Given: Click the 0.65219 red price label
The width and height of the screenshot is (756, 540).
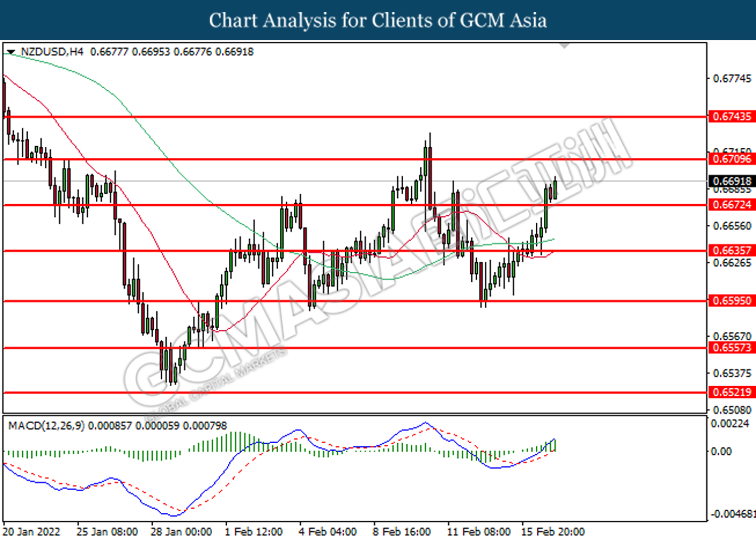Looking at the screenshot, I should tap(732, 392).
